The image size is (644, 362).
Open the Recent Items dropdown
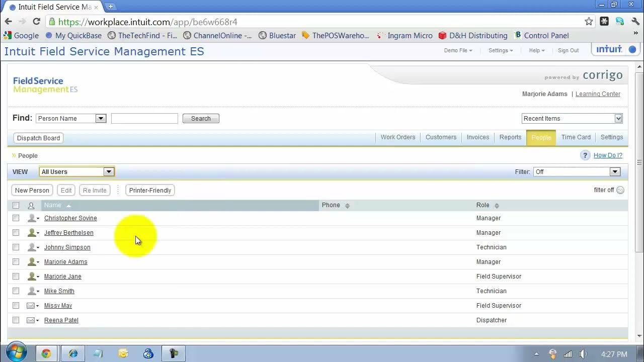(x=572, y=119)
